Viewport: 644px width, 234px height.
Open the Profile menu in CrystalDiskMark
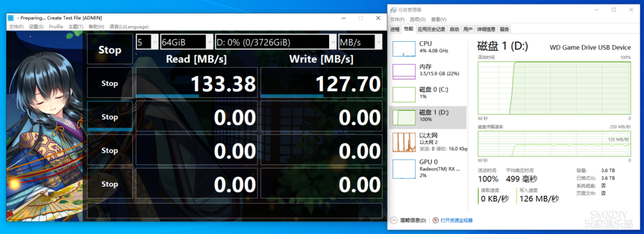click(x=56, y=26)
